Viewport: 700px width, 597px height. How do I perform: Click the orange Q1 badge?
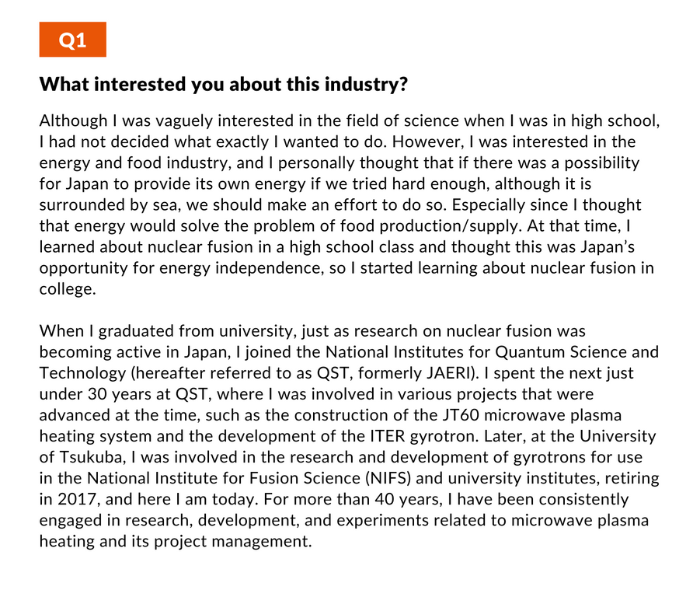[x=73, y=40]
